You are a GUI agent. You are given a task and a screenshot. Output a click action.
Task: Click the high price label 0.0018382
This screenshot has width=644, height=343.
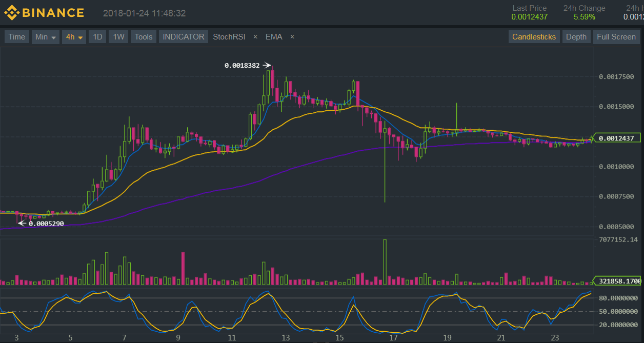click(x=242, y=66)
